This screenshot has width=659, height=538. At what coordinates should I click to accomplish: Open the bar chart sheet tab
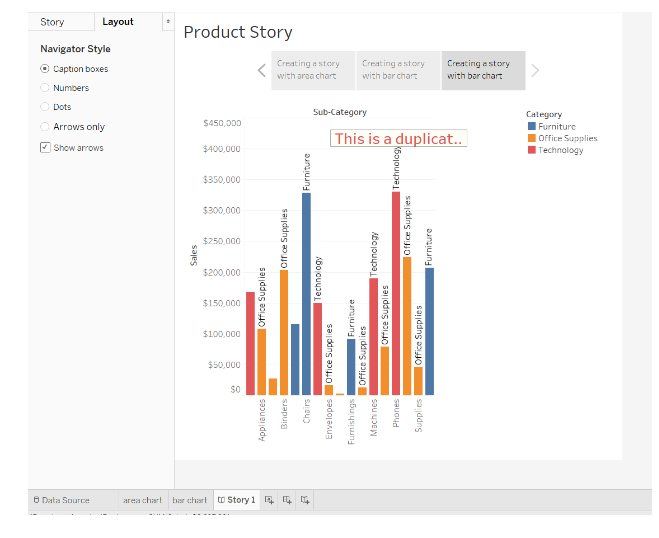click(x=189, y=500)
